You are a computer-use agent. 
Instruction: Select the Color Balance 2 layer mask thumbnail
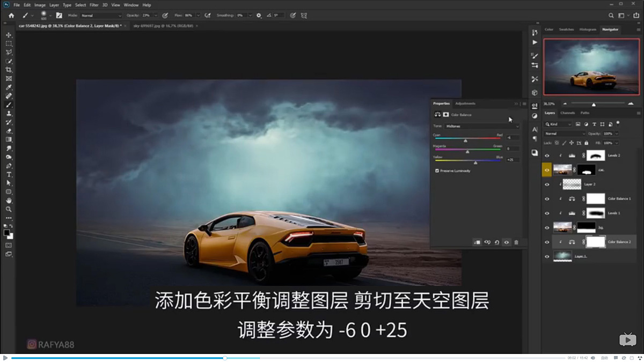[596, 241]
